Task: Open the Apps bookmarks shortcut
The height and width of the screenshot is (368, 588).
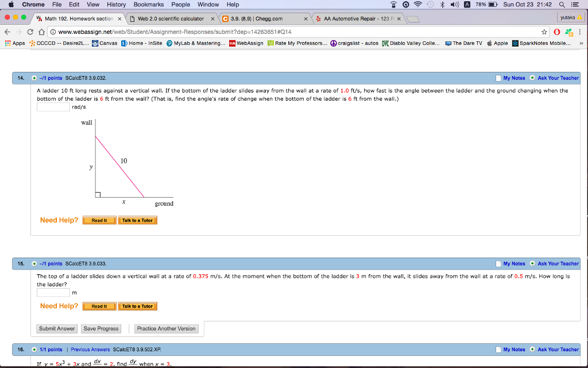Action: click(x=15, y=43)
